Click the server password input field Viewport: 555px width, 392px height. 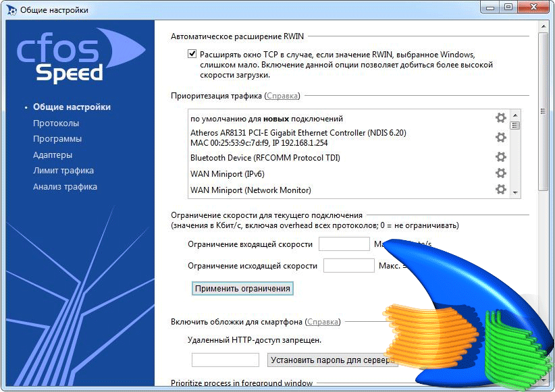pyautogui.click(x=226, y=360)
